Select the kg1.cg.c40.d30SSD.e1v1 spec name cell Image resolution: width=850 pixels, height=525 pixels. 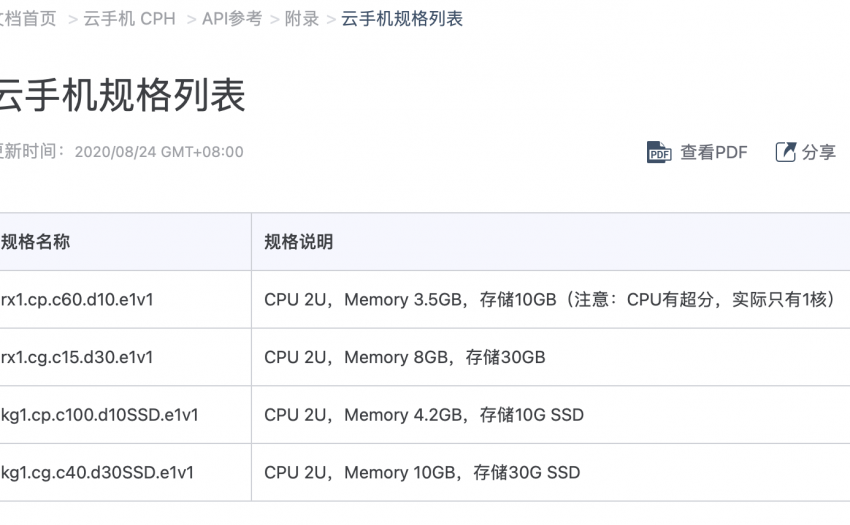pyautogui.click(x=97, y=472)
